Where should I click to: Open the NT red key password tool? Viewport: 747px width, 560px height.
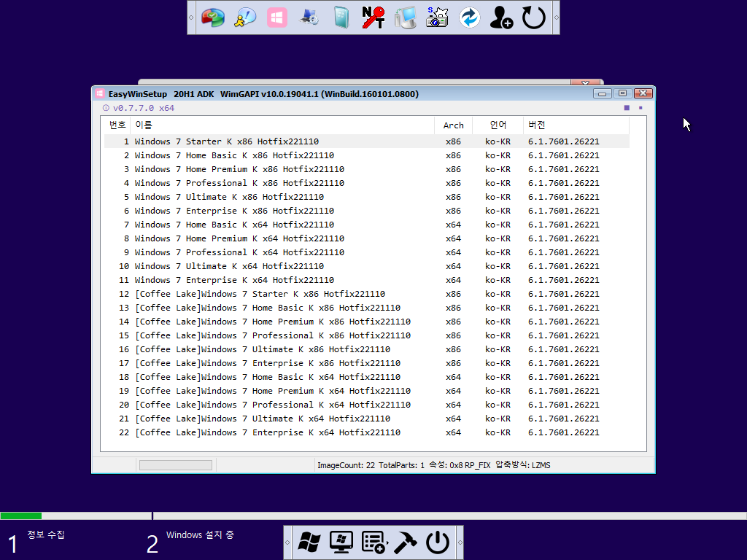point(373,17)
